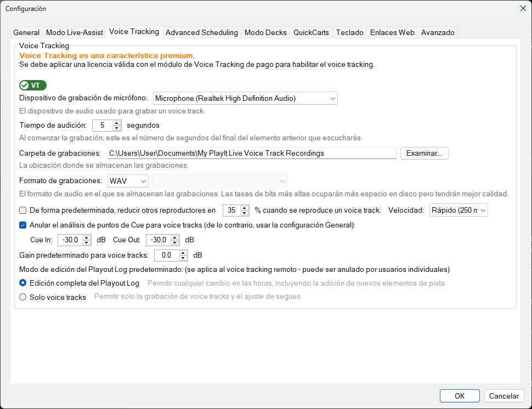532x409 pixels.
Task: Decrease Tiempo de audición with down arrow
Action: (x=117, y=128)
